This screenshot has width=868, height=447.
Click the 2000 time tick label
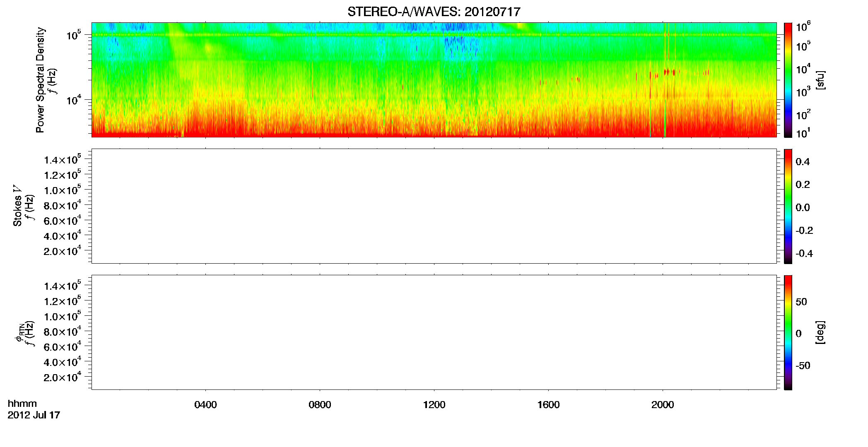point(663,405)
